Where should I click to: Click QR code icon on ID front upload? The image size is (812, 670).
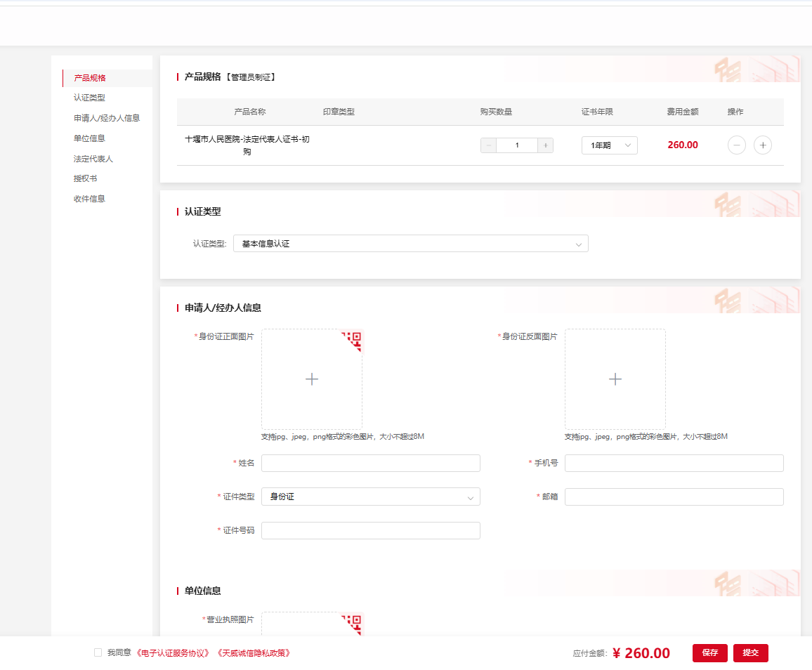point(354,339)
